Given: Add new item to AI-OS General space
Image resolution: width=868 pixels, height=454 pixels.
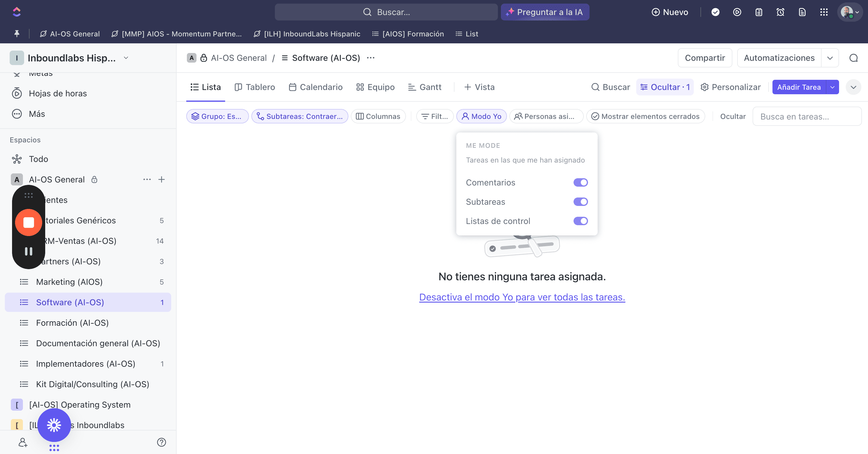Looking at the screenshot, I should pyautogui.click(x=162, y=179).
